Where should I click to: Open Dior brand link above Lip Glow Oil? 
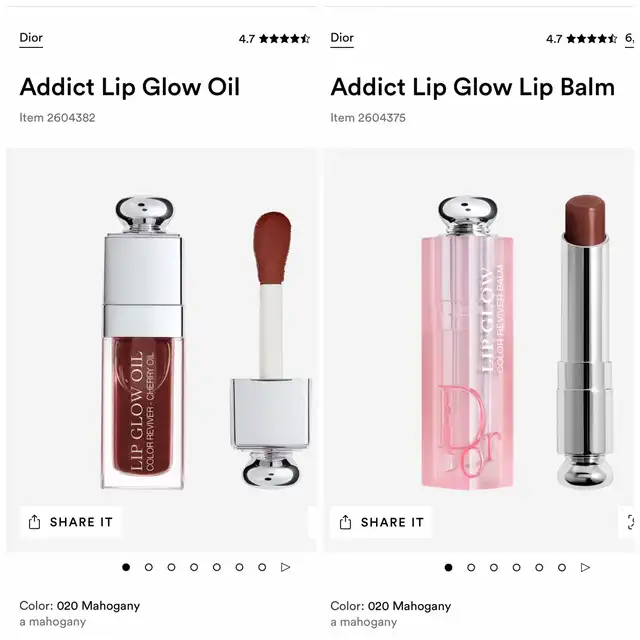tap(31, 38)
